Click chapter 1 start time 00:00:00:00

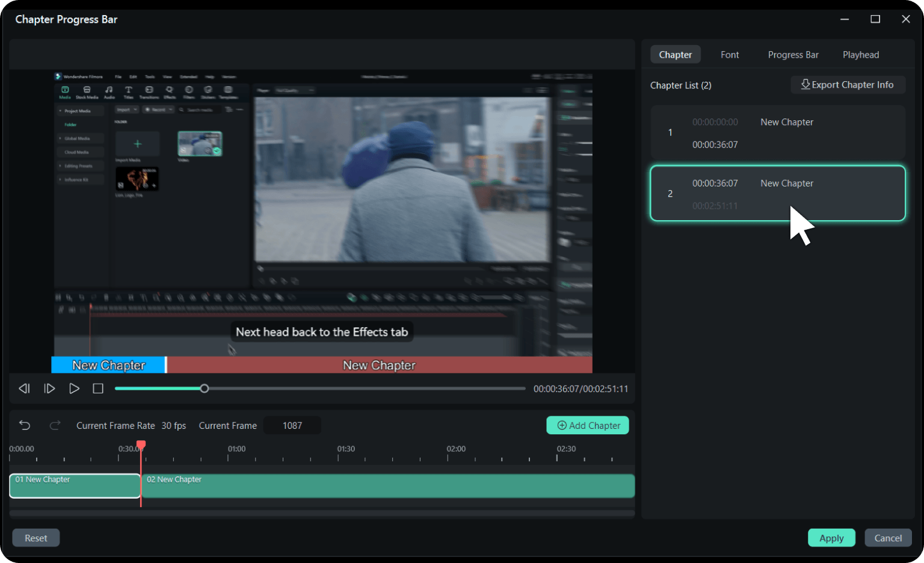pos(715,122)
